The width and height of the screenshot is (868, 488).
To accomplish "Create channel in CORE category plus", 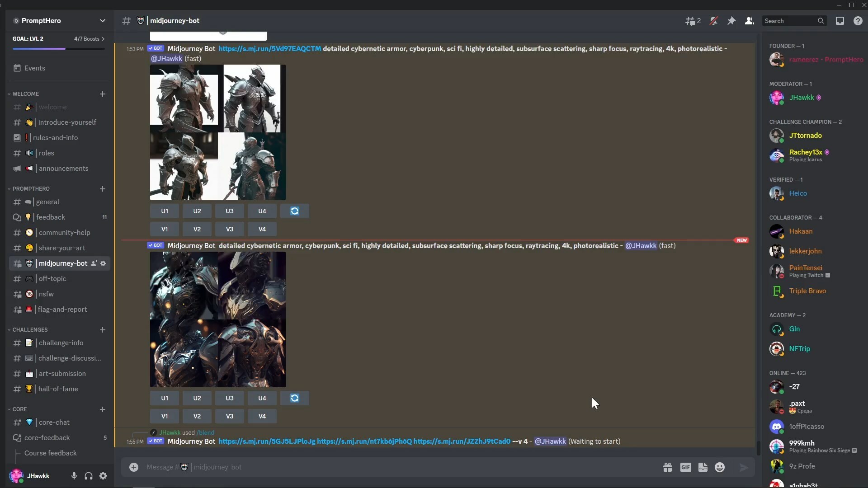I will point(103,409).
